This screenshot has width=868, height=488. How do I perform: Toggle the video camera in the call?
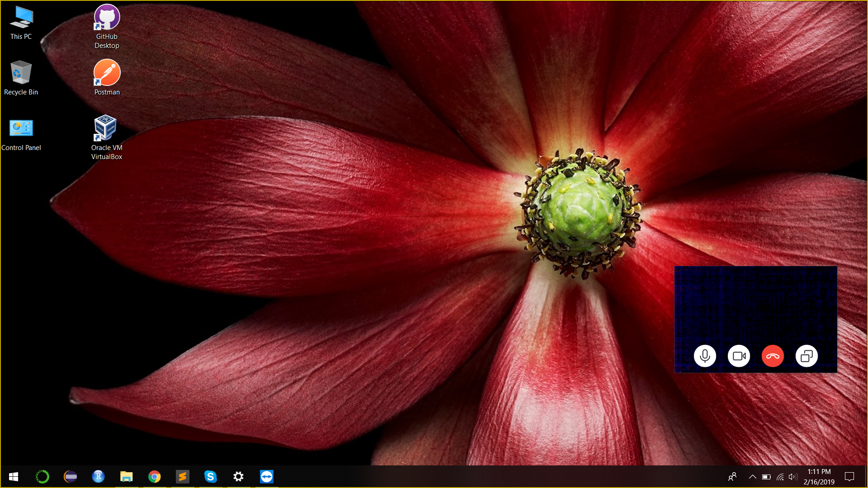(x=739, y=356)
